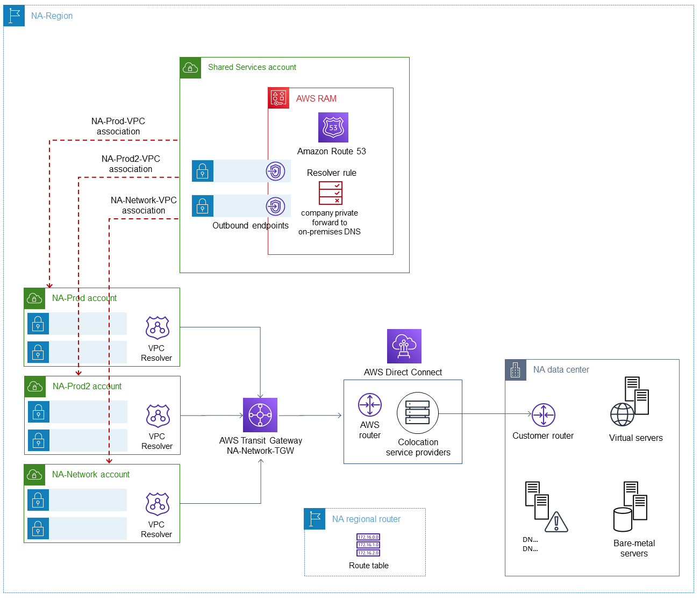Select the Shared Services account label
This screenshot has height=600, width=700.
[252, 67]
